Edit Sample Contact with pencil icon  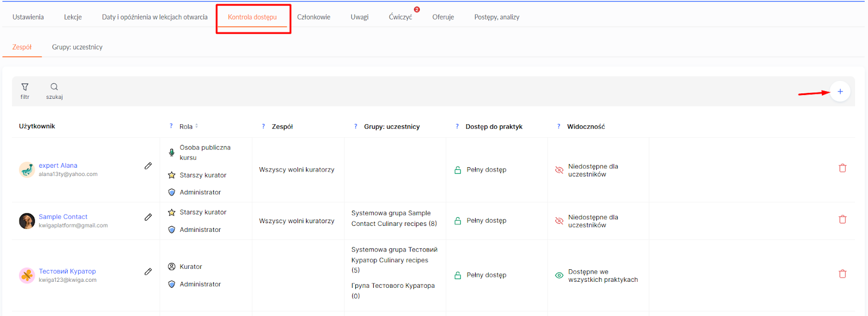click(148, 217)
